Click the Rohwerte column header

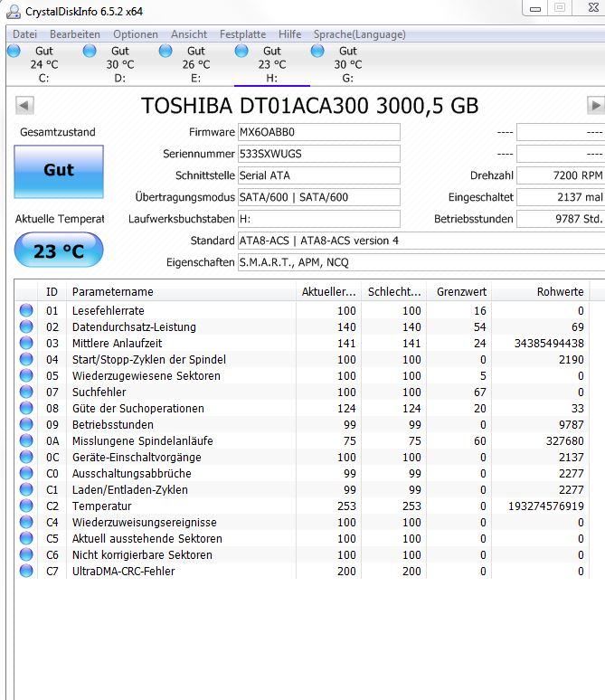pos(541,292)
